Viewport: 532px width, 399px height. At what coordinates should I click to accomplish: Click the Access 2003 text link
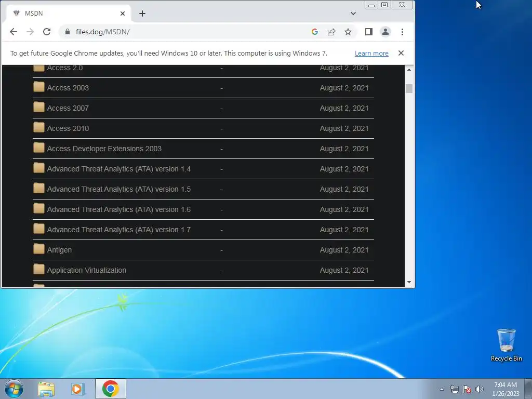[68, 88]
